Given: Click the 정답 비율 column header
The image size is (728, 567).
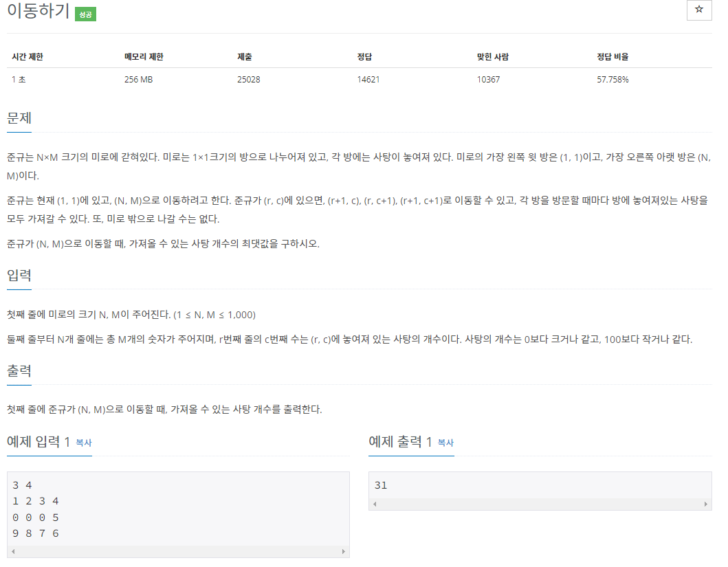Looking at the screenshot, I should pyautogui.click(x=613, y=56).
